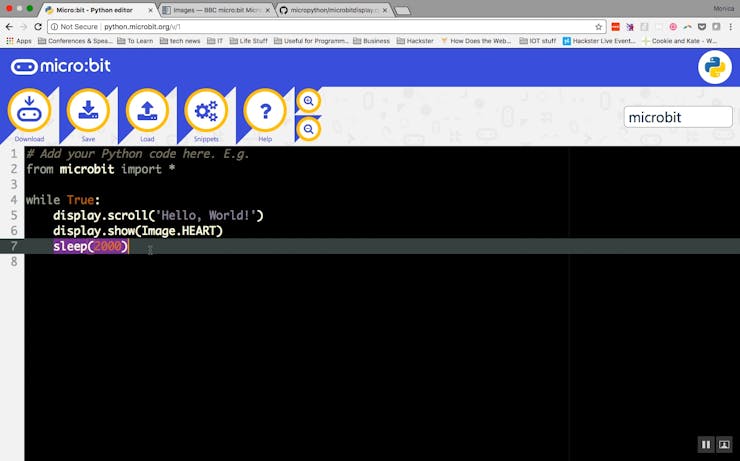740x461 pixels.
Task: Click the red extension icon in toolbar
Action: pyautogui.click(x=615, y=27)
